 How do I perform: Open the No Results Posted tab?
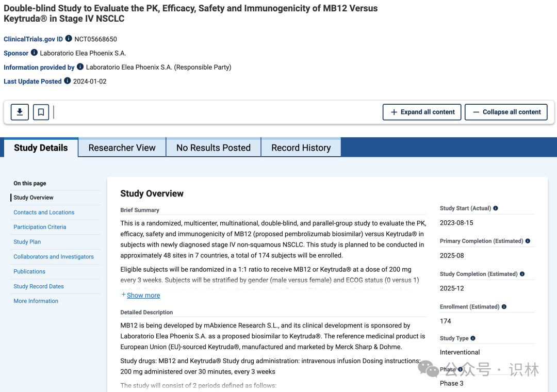pos(214,148)
